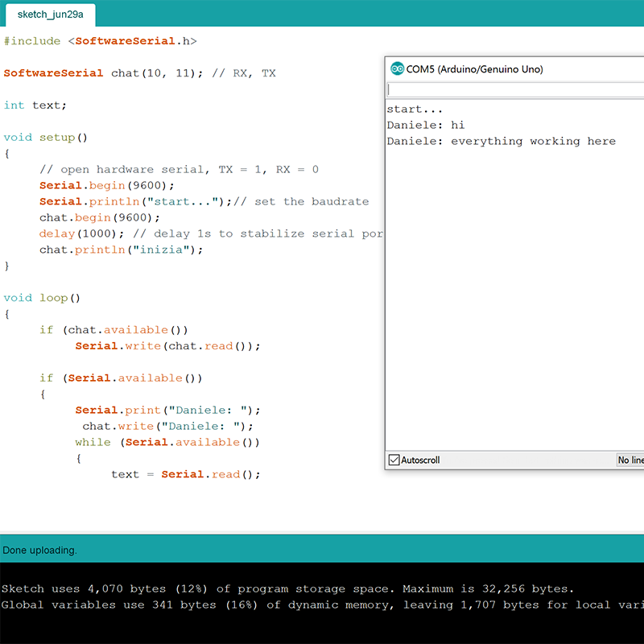Click the 'Done uploading.' status message
Screen dimensions: 644x644
click(x=39, y=550)
